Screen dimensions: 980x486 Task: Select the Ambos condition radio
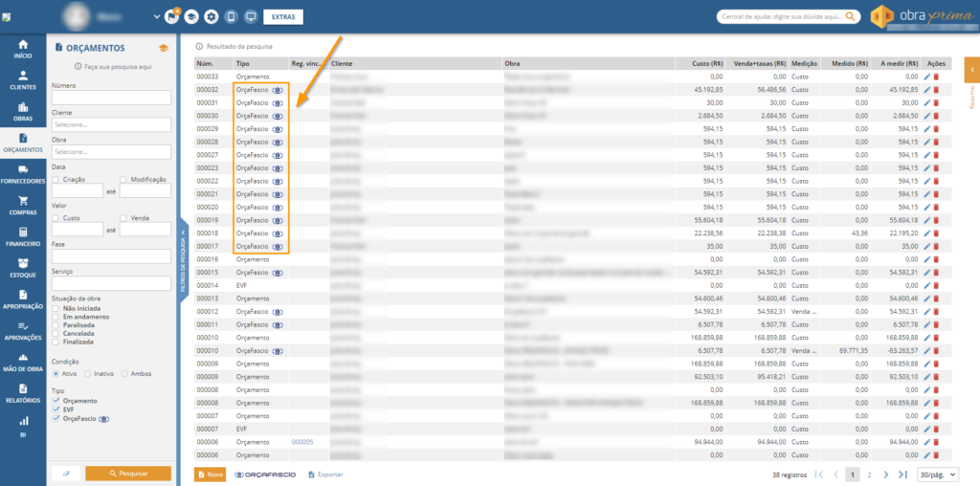(x=124, y=373)
